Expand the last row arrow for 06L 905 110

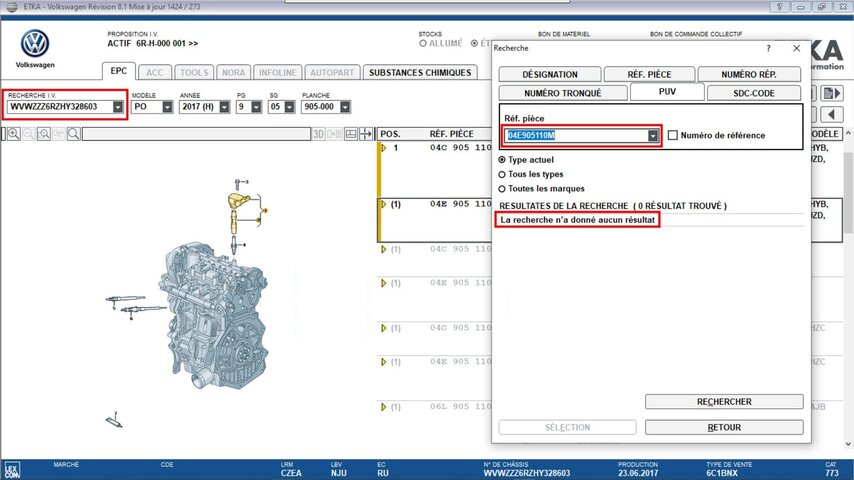pos(383,407)
